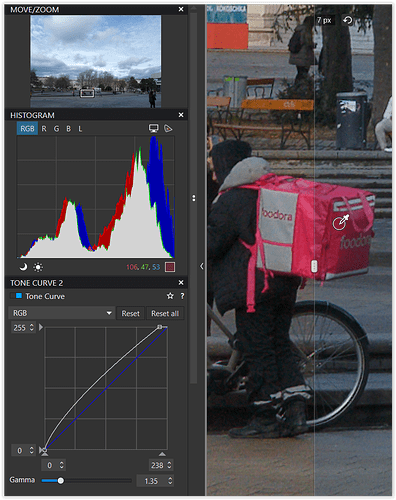
Task: Click the 255 output value field
Action: click(20, 328)
